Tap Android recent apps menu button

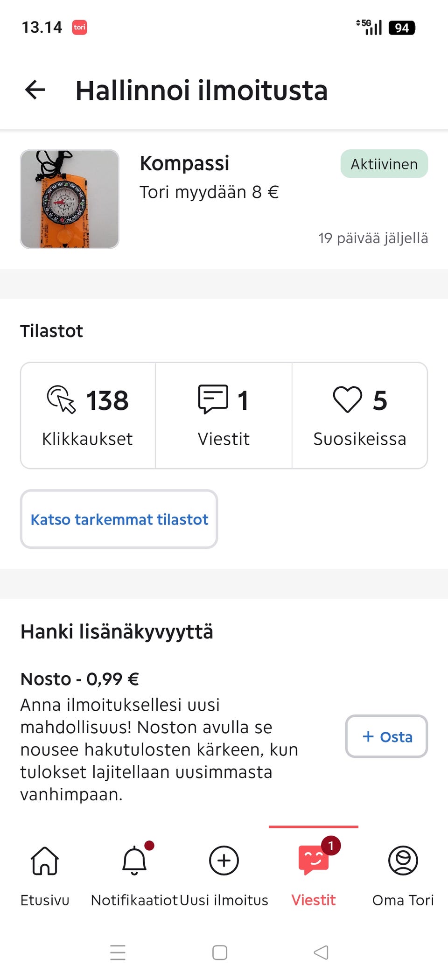point(118,952)
